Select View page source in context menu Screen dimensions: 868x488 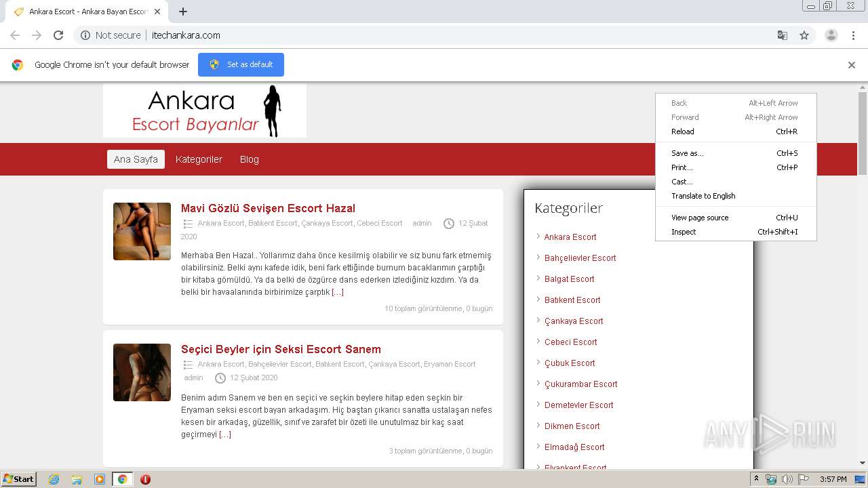[x=736, y=218]
